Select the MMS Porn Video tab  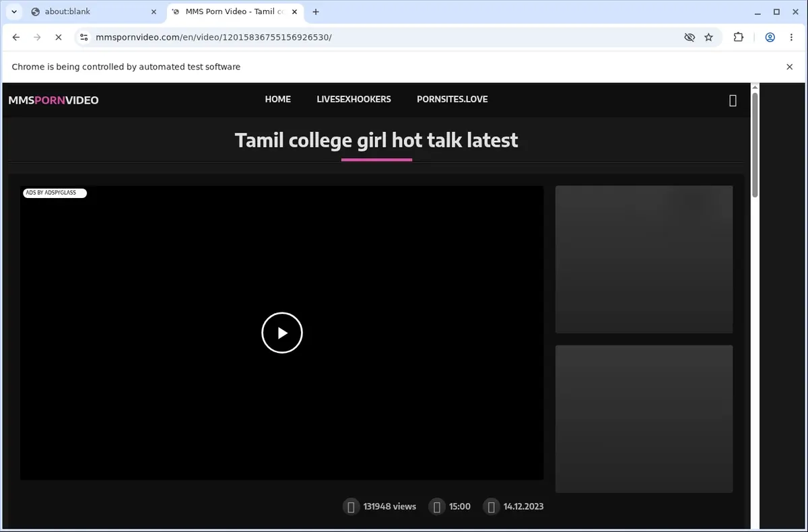[236, 11]
